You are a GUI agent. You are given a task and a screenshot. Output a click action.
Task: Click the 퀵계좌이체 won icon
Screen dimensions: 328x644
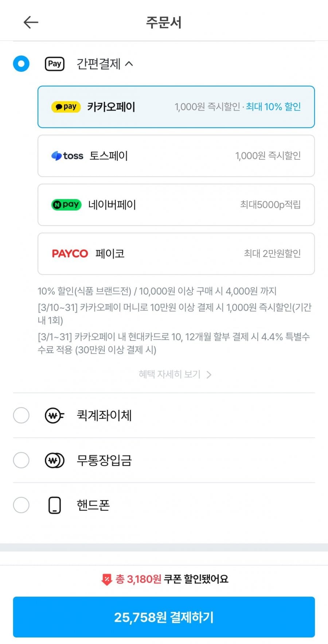(54, 415)
